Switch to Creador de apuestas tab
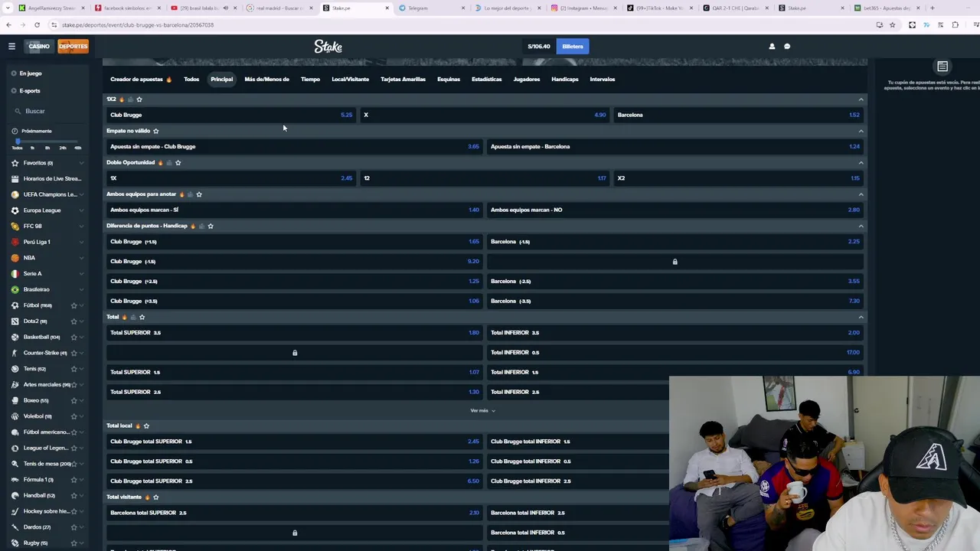The image size is (980, 551). coord(140,79)
